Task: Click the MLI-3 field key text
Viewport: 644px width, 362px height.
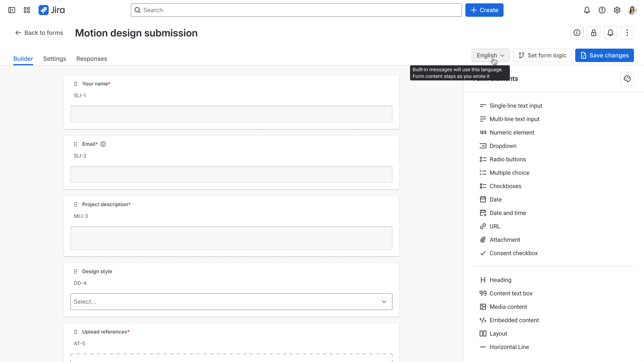Action: [x=81, y=216]
